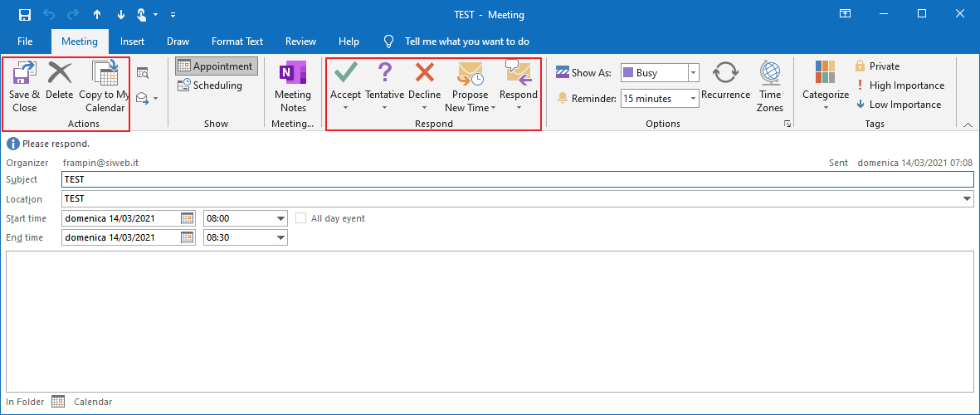The height and width of the screenshot is (415, 980).
Task: Open the Draw ribbon tab
Action: coord(178,41)
